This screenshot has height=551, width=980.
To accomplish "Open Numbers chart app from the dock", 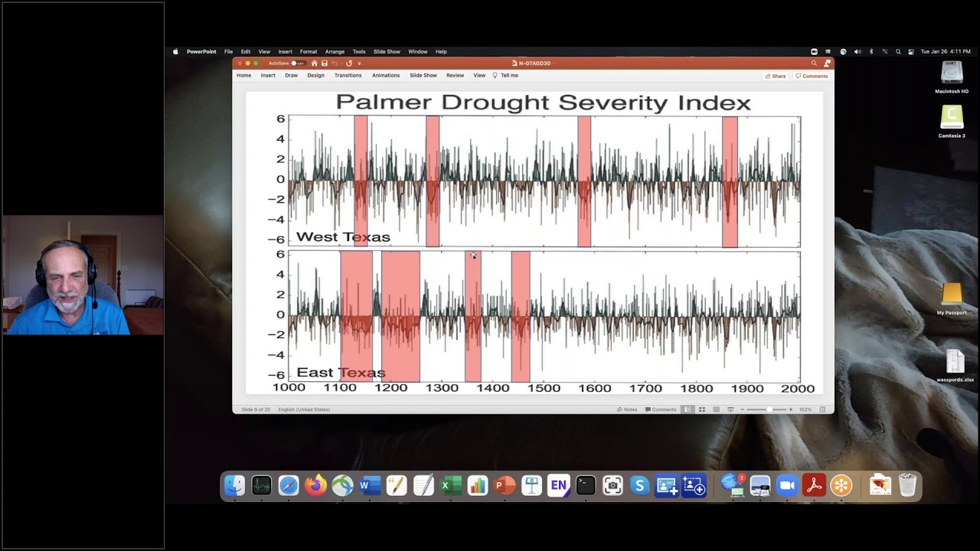I will coord(478,485).
